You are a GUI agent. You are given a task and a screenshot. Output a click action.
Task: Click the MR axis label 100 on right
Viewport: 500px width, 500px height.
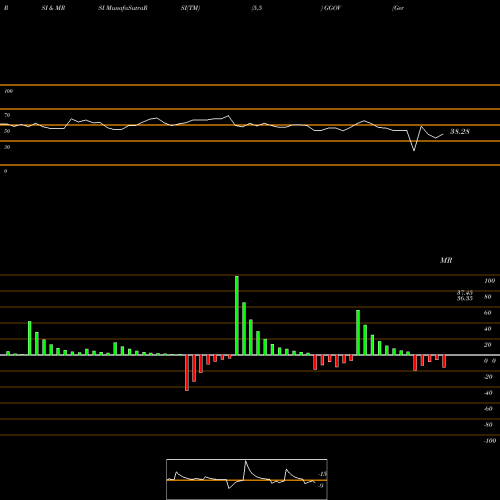click(x=490, y=281)
